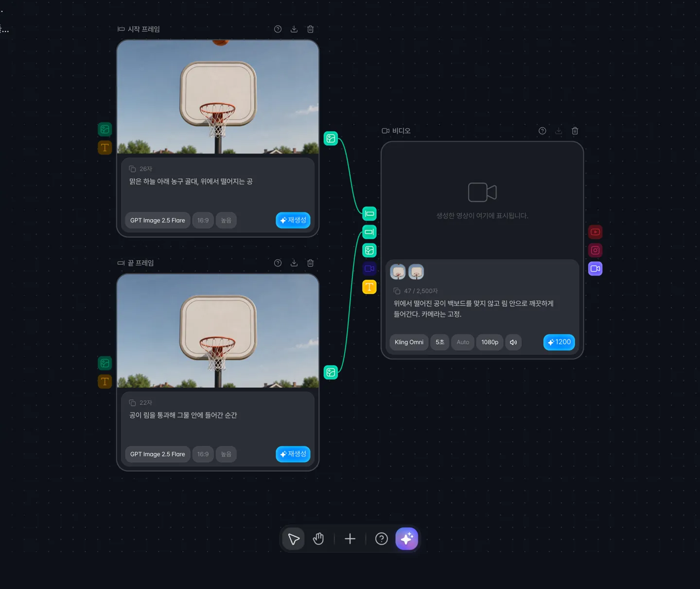Image resolution: width=700 pixels, height=589 pixels.
Task: Click the image output port of 끝 프레임
Action: 331,372
